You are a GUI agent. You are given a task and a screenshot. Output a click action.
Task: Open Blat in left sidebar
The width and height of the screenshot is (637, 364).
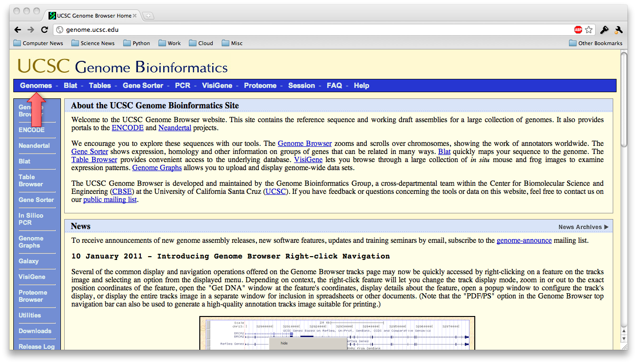click(24, 161)
